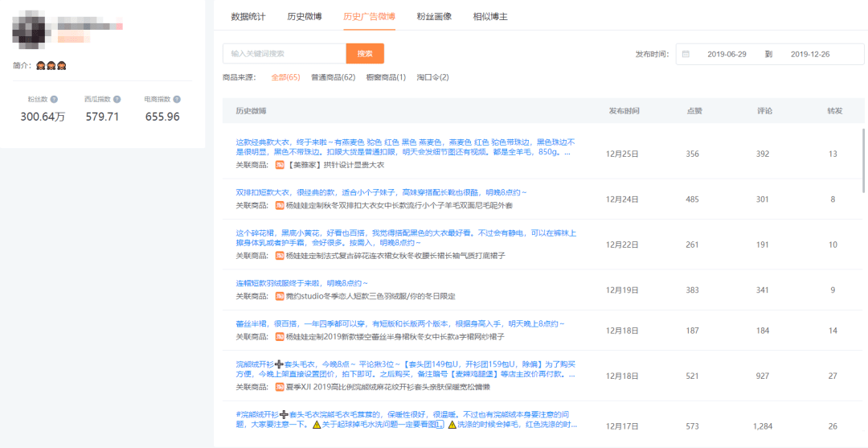Click the Taobao icon next to 夏季XJI 2019 product
This screenshot has height=448, width=868.
coord(280,386)
